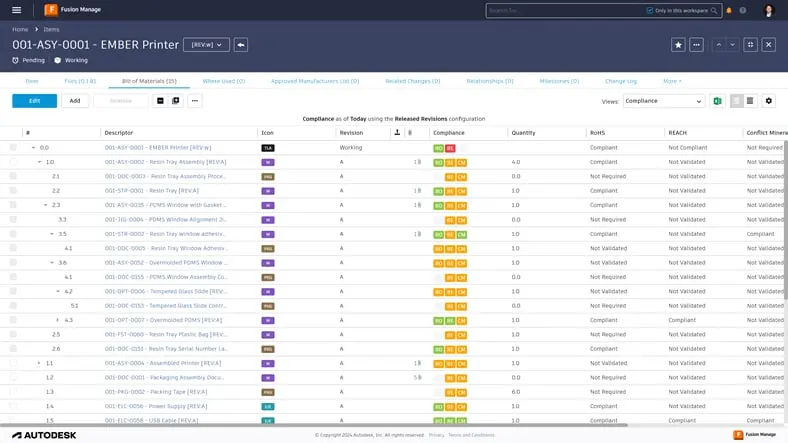The image size is (788, 443).
Task: Switch to the Item tab
Action: coord(32,81)
